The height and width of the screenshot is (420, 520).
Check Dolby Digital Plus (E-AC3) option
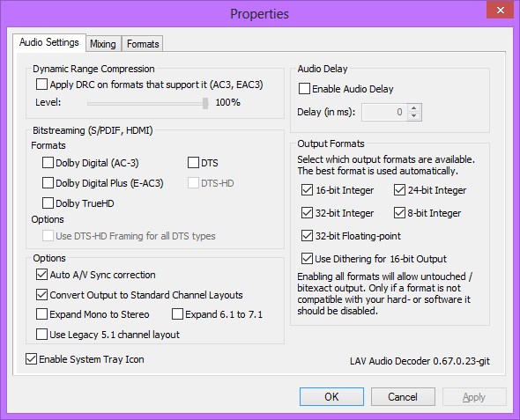coord(48,183)
